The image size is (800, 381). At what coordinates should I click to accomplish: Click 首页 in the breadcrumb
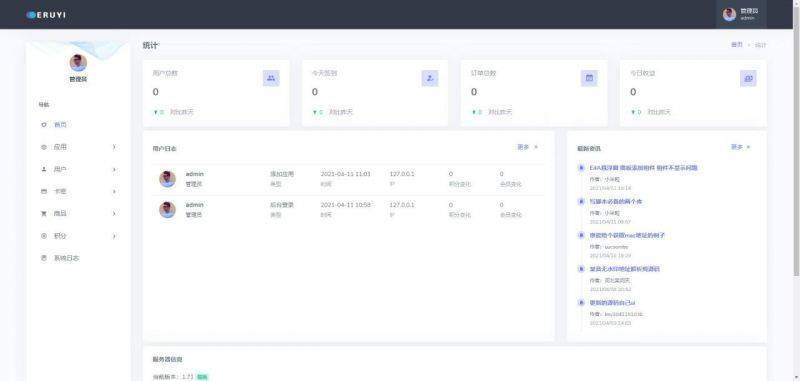tap(737, 45)
